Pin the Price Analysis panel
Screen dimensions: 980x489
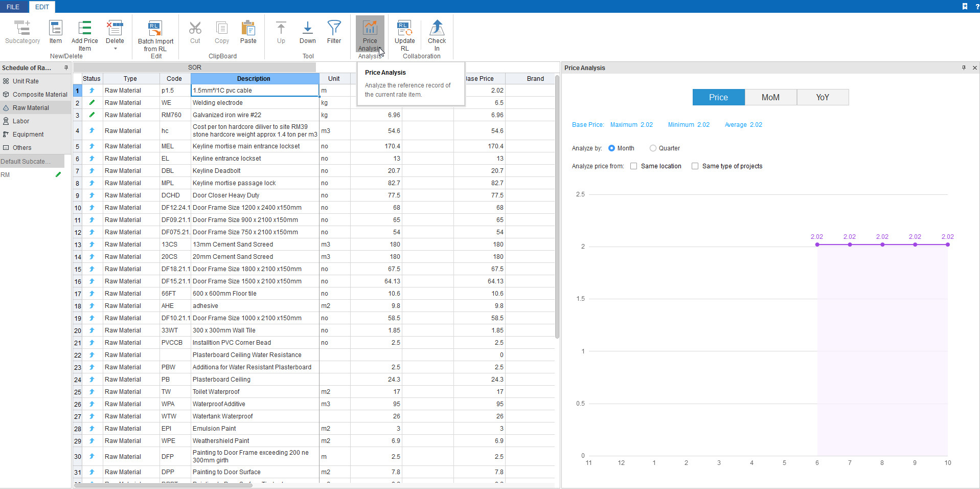[x=964, y=68]
